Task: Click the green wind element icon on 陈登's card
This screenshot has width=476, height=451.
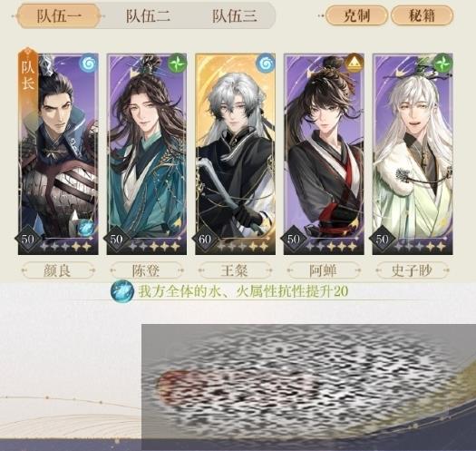Action: tap(178, 64)
